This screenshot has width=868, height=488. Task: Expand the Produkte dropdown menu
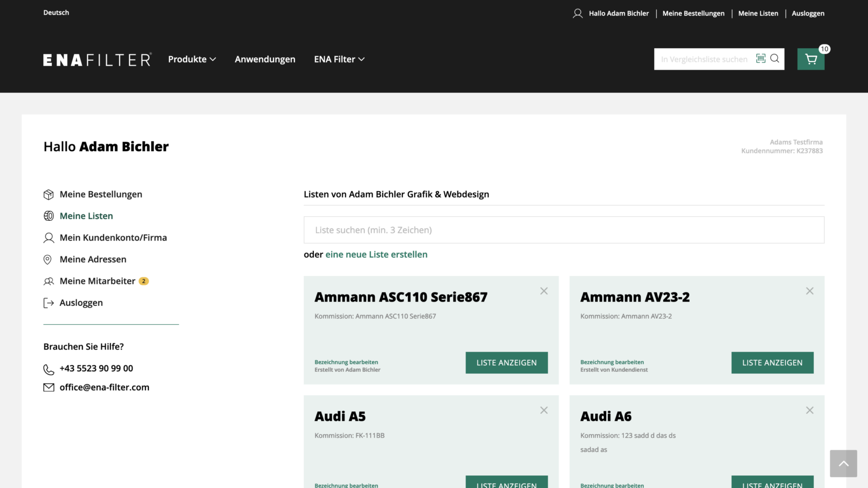tap(192, 59)
